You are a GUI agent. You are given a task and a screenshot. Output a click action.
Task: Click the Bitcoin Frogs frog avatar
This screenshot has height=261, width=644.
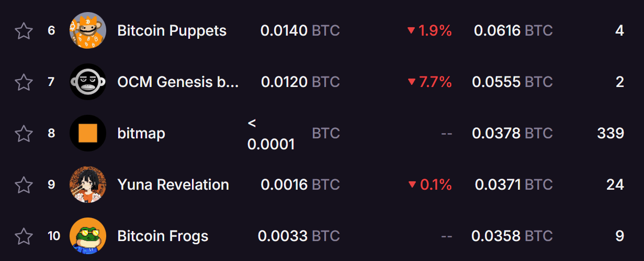(88, 236)
